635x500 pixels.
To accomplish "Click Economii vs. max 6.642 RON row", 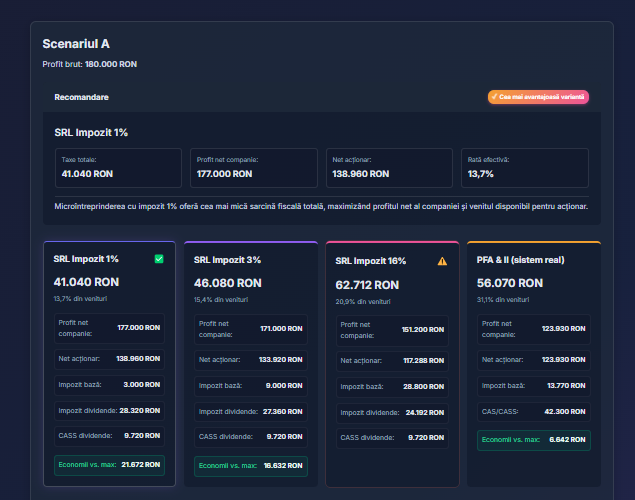I will 533,439.
